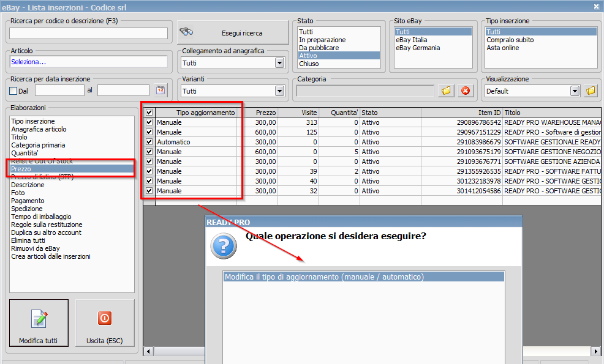The width and height of the screenshot is (604, 364).
Task: Select Tipo inserzione in the Elaborazioni list
Action: coord(72,121)
